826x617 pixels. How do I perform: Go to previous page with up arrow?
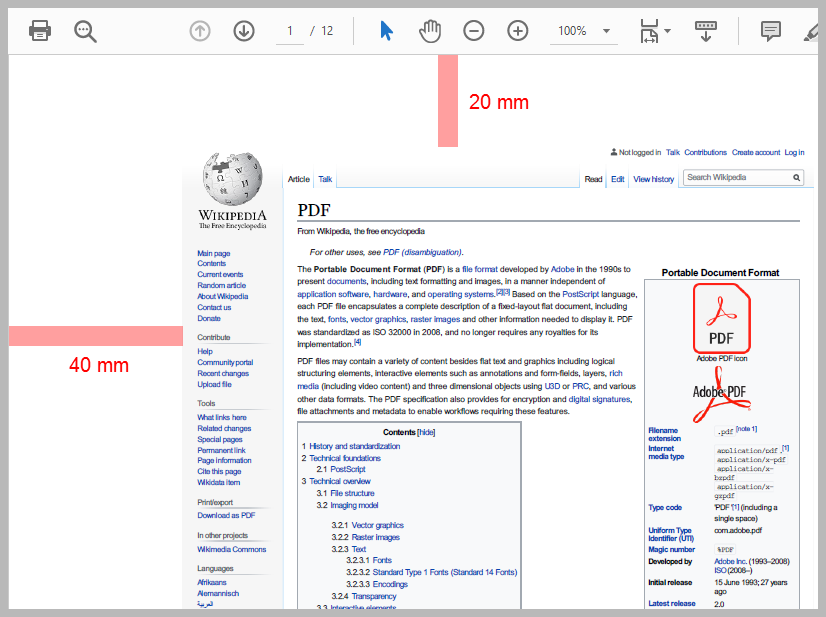pyautogui.click(x=200, y=31)
